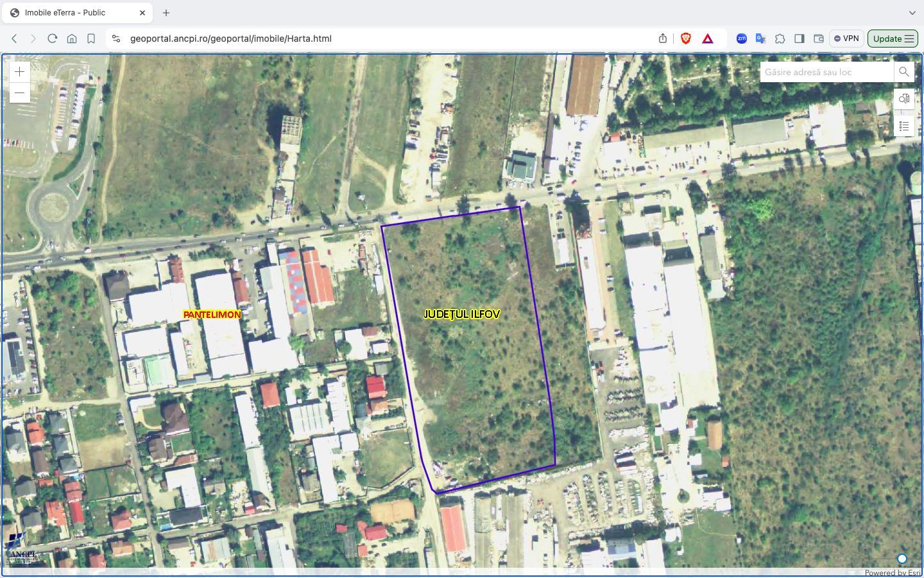
Task: Expand the tab search chevron
Action: tap(912, 13)
